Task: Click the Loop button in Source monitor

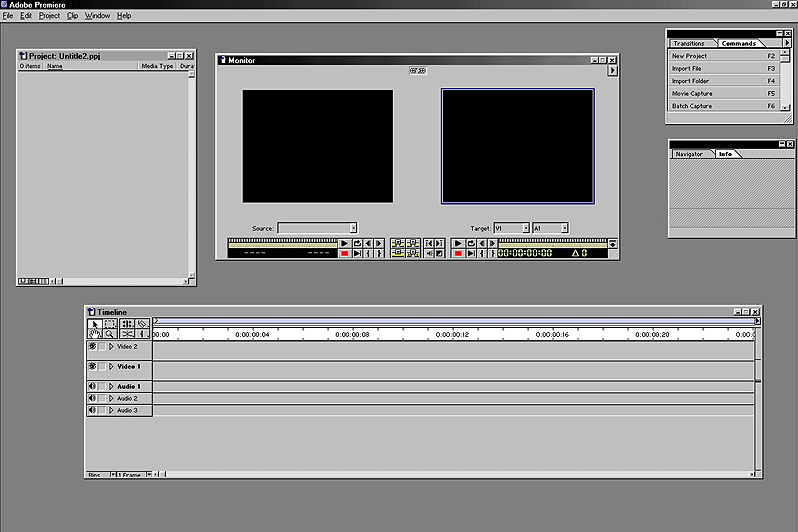Action: tap(357, 243)
